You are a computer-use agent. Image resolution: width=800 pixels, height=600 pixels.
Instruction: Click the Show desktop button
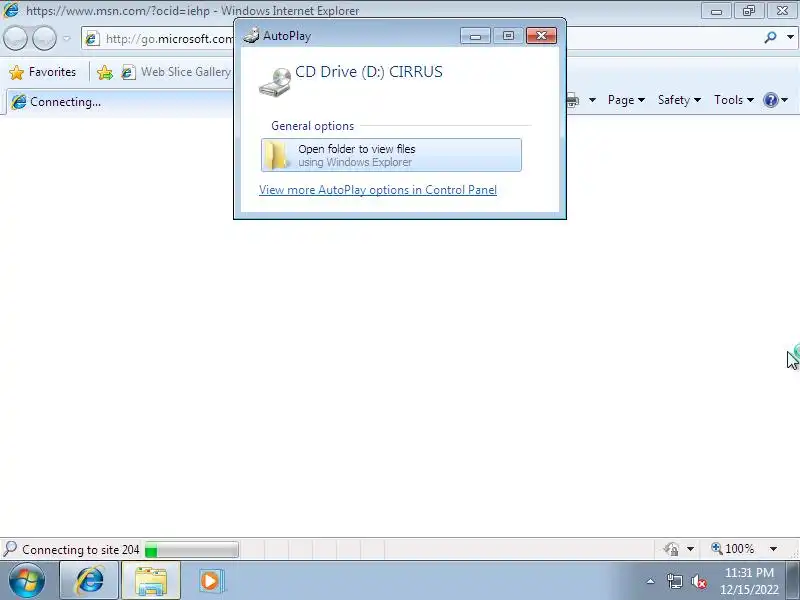pos(793,581)
